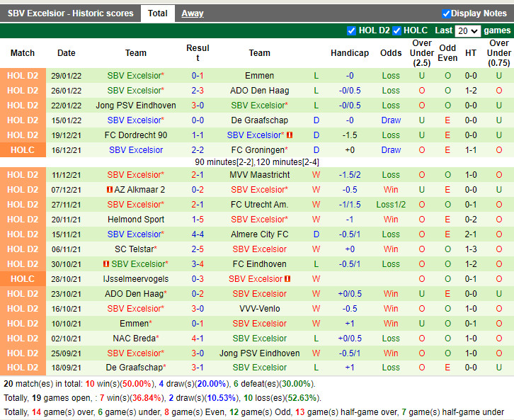The width and height of the screenshot is (514, 420).
Task: Open the Helmond Sport team link
Action: point(136,220)
